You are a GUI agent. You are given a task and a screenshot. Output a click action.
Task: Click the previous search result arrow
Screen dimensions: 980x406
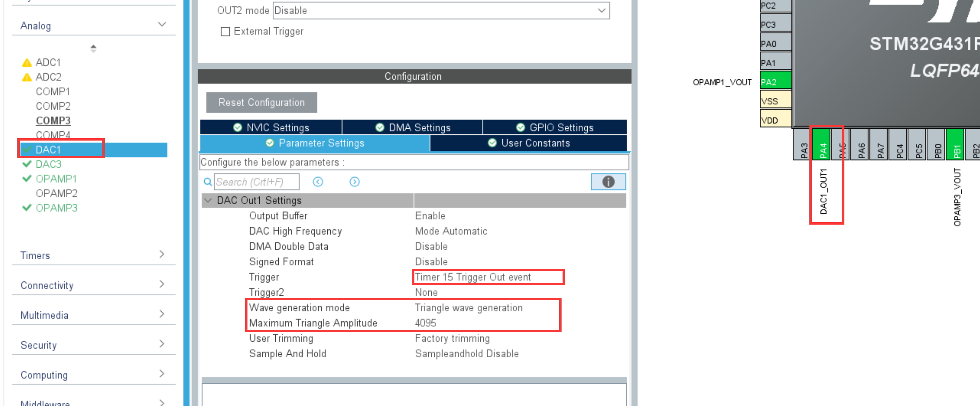click(x=318, y=182)
